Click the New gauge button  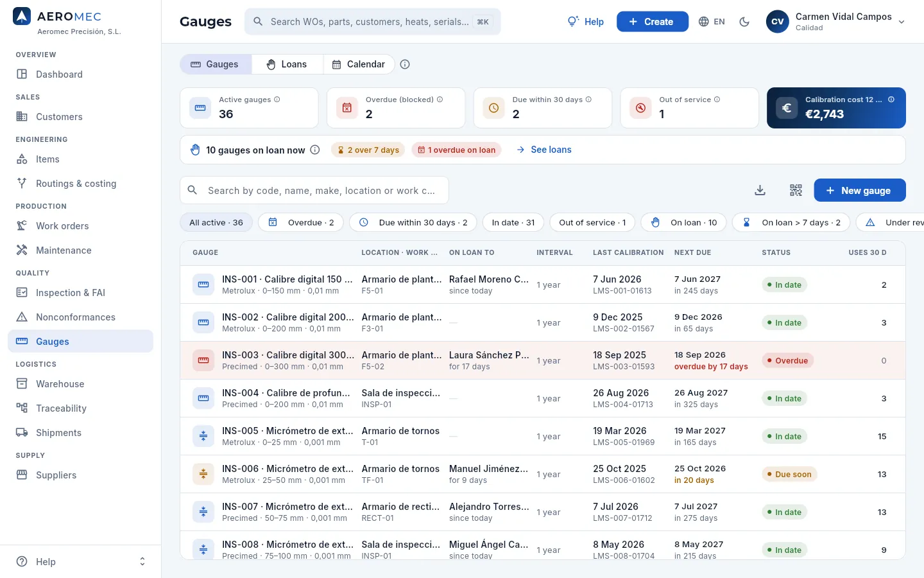[x=860, y=190]
